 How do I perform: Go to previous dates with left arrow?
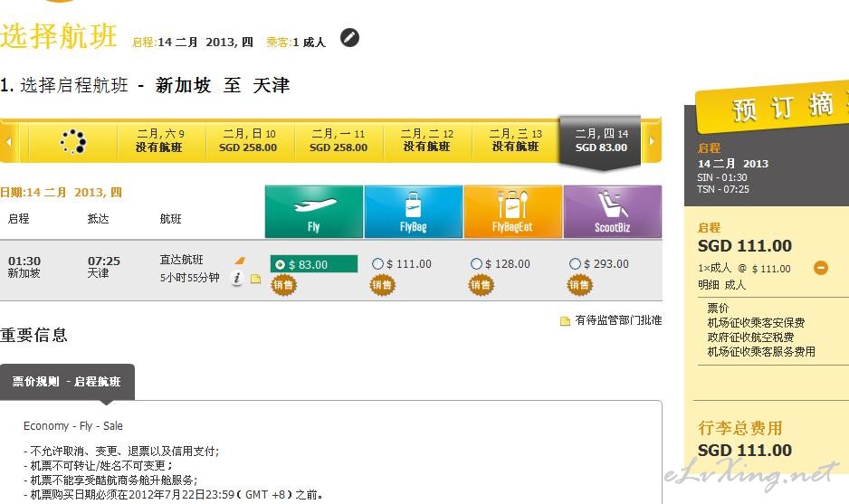coord(9,141)
